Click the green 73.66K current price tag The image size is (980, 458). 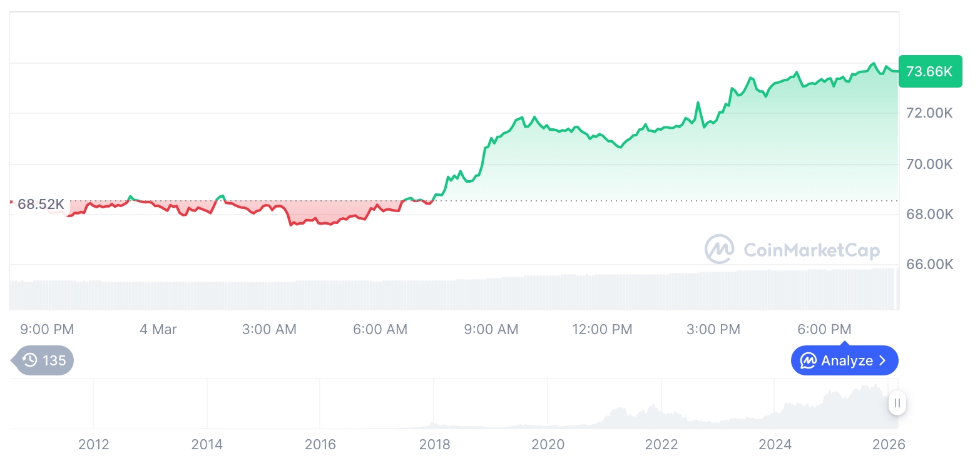[x=930, y=71]
